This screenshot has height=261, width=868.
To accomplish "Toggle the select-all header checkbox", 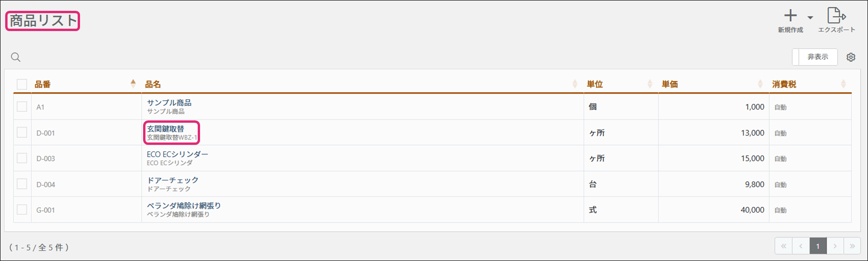I will click(22, 84).
